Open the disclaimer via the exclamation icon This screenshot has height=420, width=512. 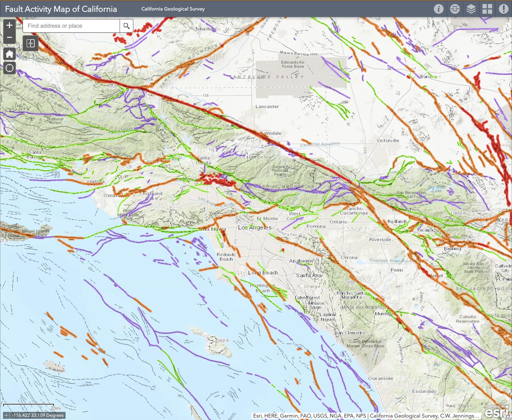click(504, 9)
